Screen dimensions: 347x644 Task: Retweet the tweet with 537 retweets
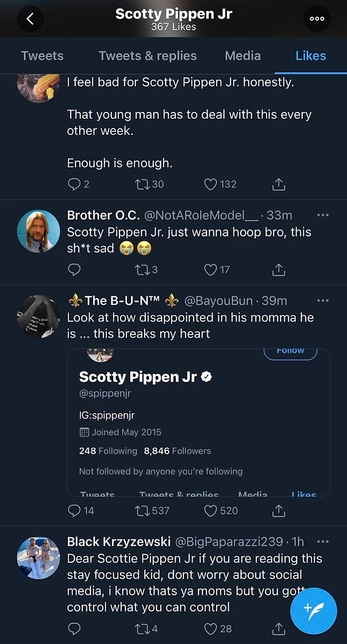tap(142, 511)
